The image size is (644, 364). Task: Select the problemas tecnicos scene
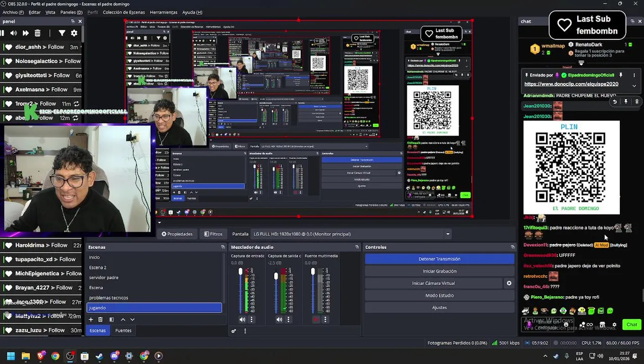[x=154, y=298]
